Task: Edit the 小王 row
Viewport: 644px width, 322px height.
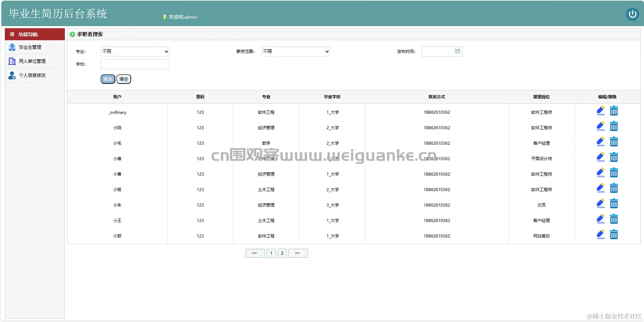Action: click(601, 219)
